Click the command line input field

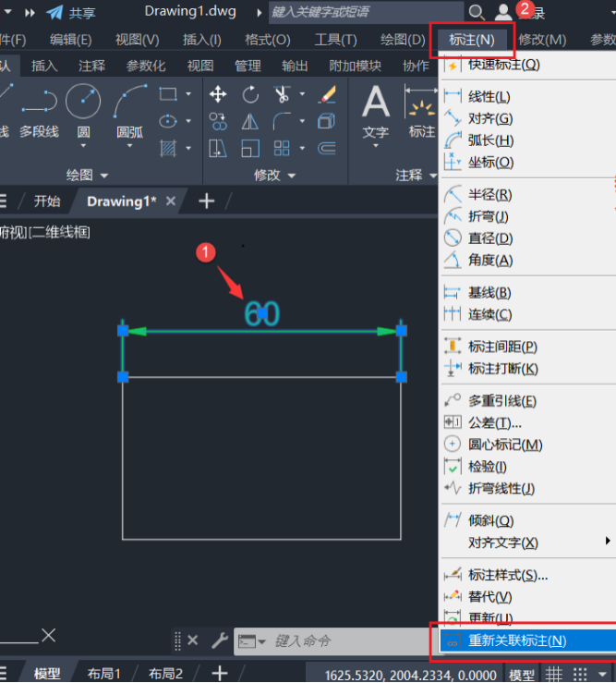pyautogui.click(x=351, y=640)
